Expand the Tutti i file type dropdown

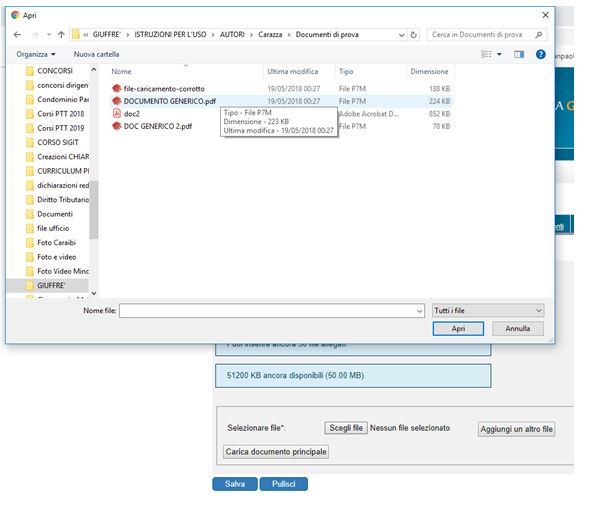488,311
